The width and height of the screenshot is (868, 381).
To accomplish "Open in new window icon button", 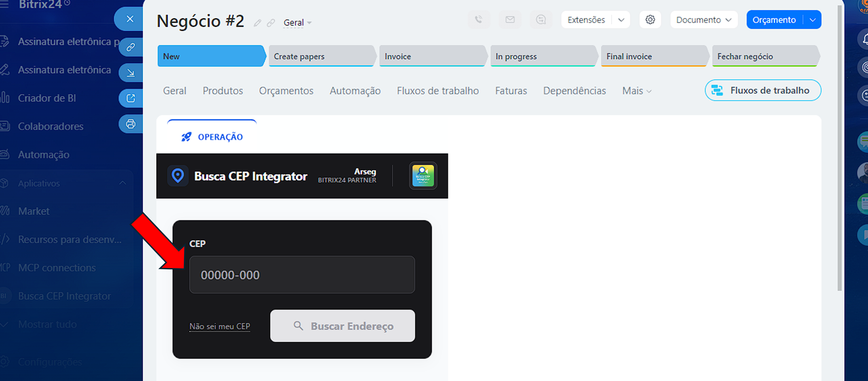I will tap(131, 98).
